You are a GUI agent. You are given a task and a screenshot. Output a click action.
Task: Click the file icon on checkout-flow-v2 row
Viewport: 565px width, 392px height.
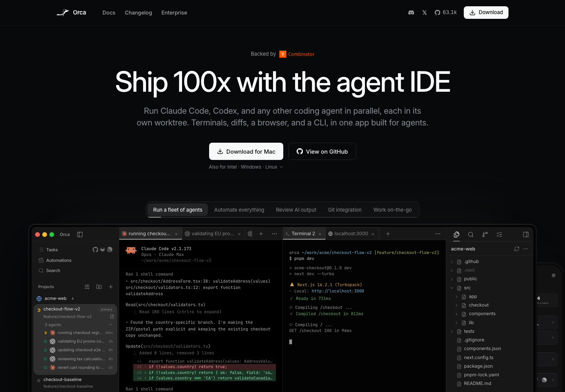click(x=112, y=316)
